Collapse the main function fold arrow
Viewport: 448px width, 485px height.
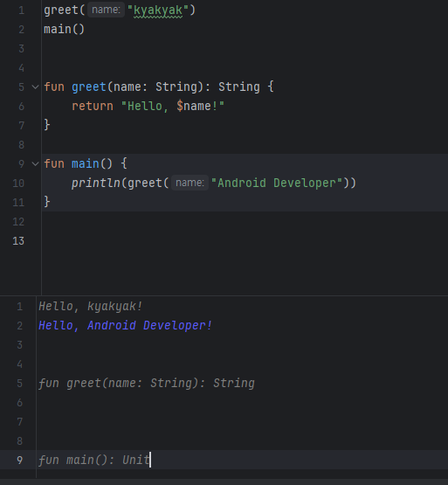click(36, 164)
